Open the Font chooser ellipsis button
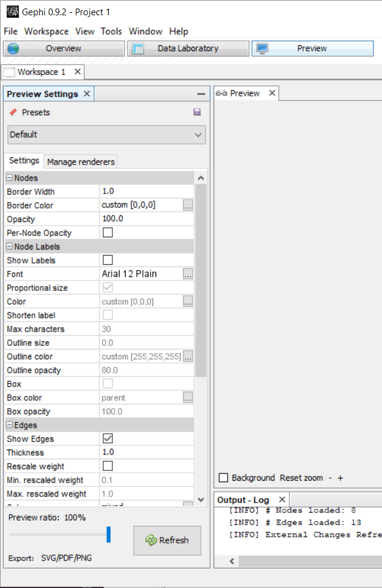Viewport: 382px width, 588px height. [x=188, y=274]
